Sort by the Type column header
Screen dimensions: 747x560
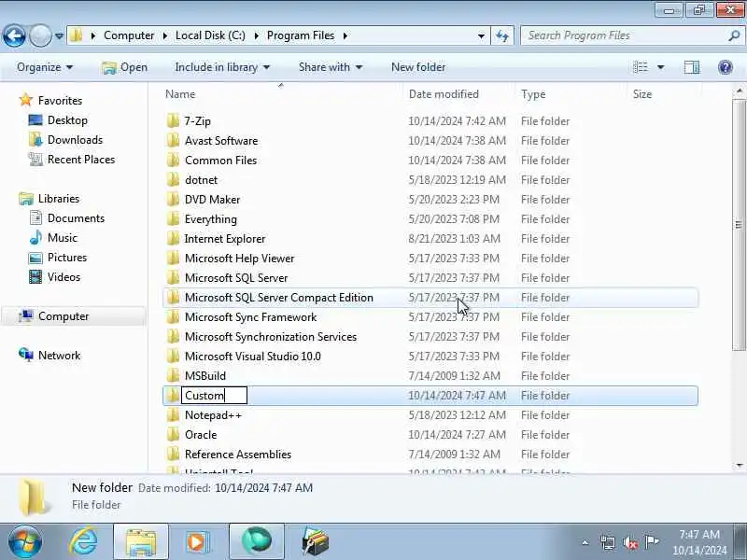click(x=571, y=94)
